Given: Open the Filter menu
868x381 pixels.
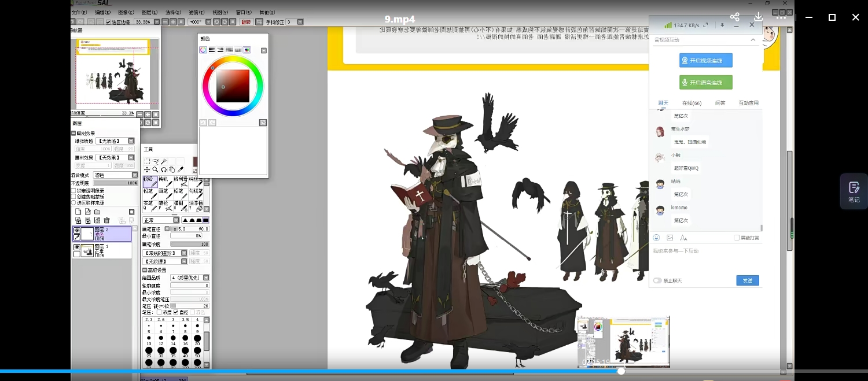Looking at the screenshot, I should tap(197, 13).
